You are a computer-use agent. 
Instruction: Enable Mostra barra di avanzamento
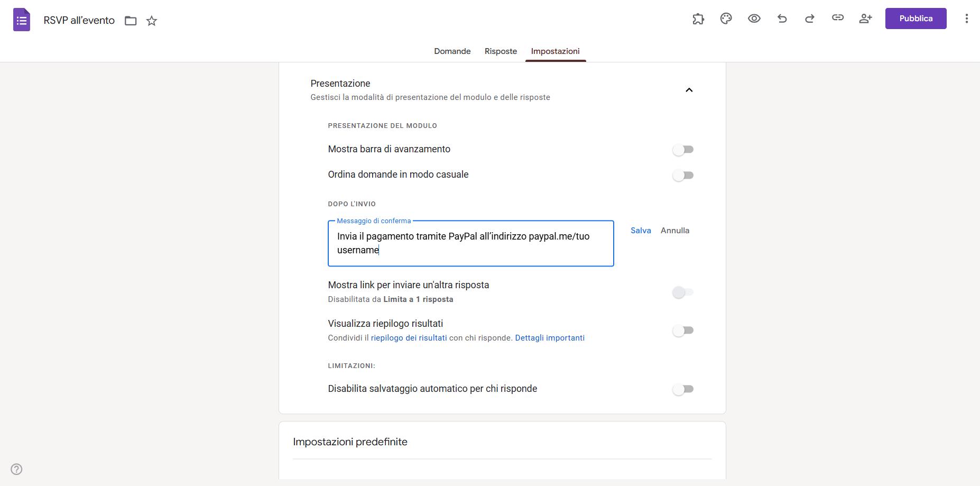(x=683, y=150)
